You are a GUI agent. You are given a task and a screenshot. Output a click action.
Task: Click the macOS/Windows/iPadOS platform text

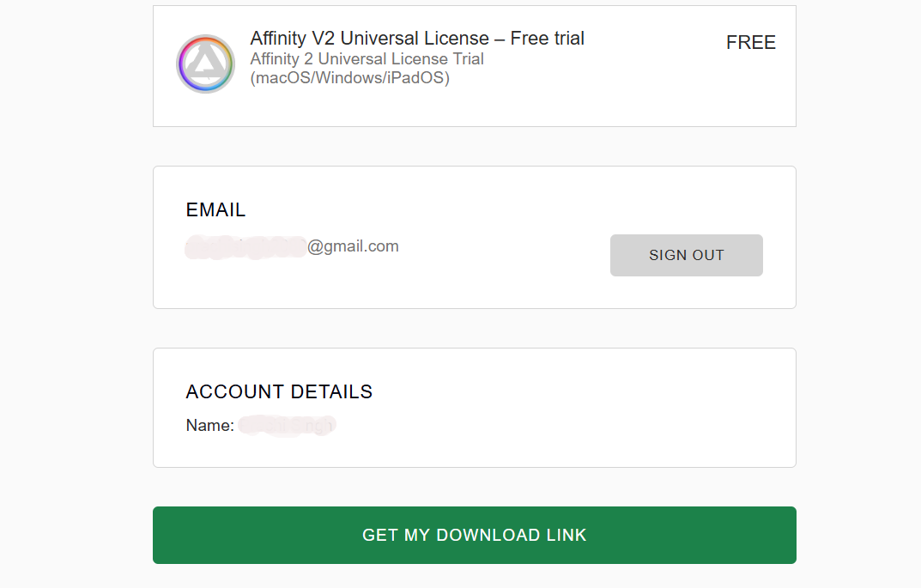click(350, 77)
